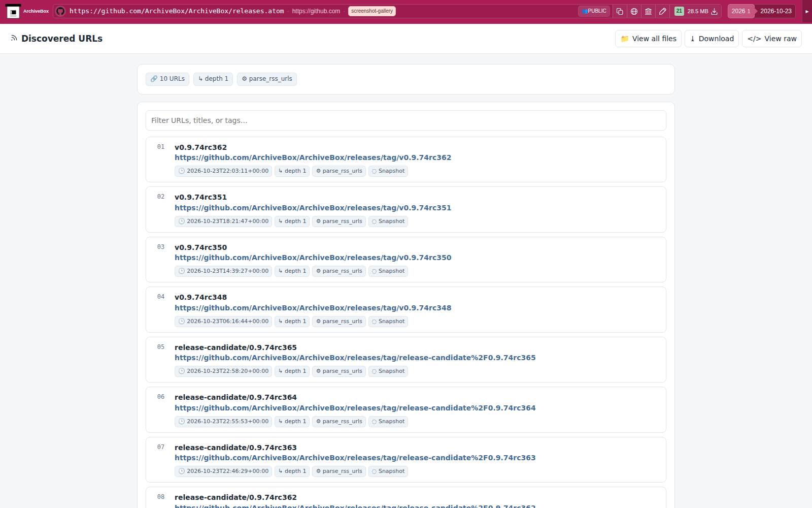Image resolution: width=812 pixels, height=508 pixels.
Task: Click the download arrow beside 28.5 MB
Action: pyautogui.click(x=714, y=11)
